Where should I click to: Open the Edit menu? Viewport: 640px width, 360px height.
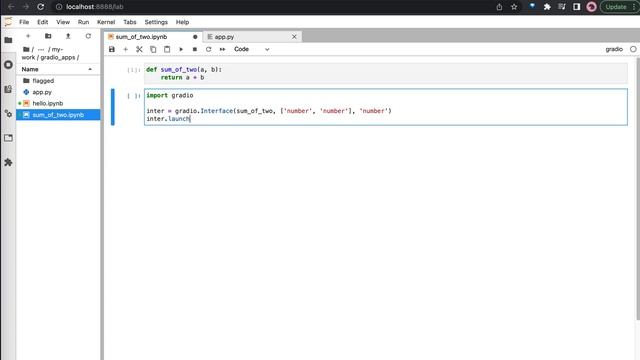click(x=42, y=22)
